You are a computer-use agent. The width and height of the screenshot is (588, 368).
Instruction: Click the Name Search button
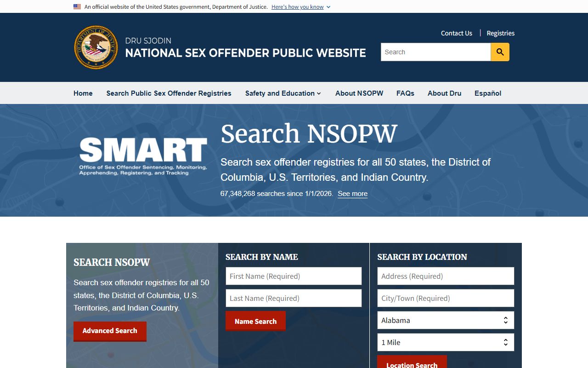tap(255, 321)
